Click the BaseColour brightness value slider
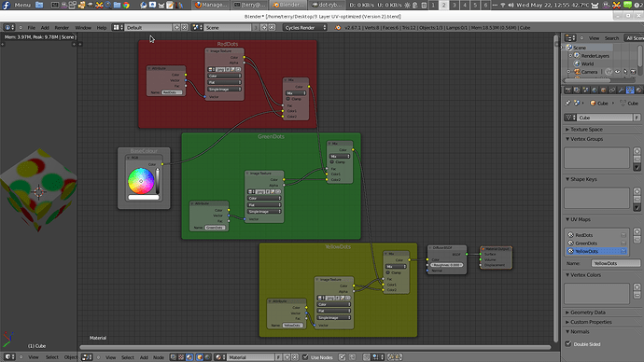Image resolution: width=644 pixels, height=362 pixels. pos(158,181)
